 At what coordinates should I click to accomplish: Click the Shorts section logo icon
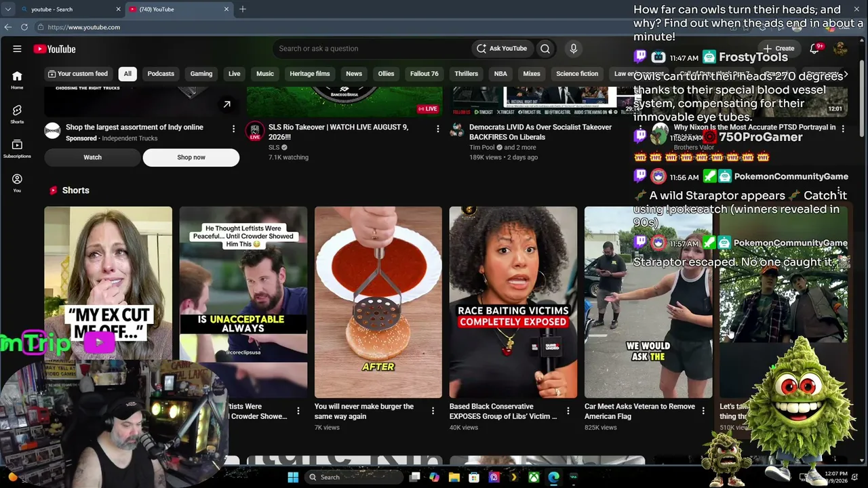pos(53,190)
